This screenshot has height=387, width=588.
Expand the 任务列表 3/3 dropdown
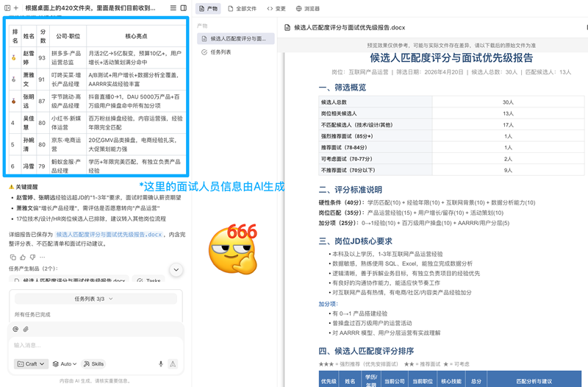(x=96, y=299)
